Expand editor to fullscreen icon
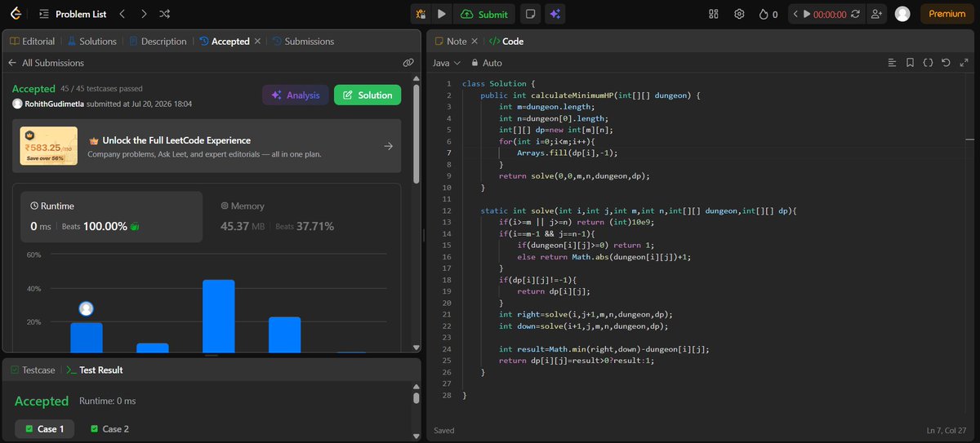The image size is (980, 443). [x=964, y=63]
